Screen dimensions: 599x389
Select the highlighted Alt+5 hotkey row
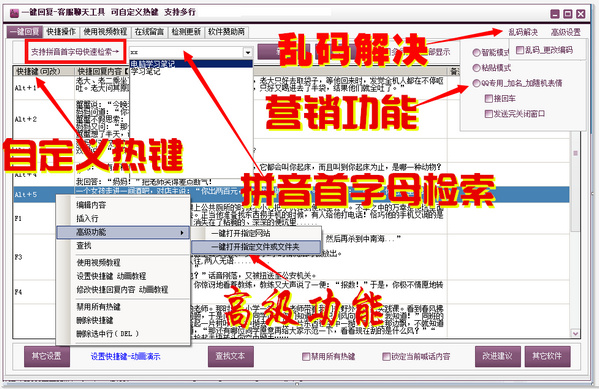pyautogui.click(x=291, y=194)
